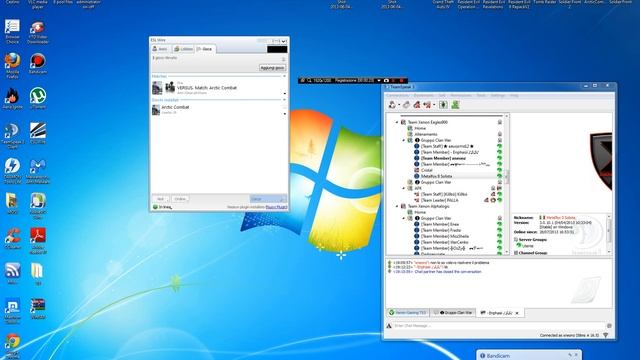The width and height of the screenshot is (640, 360).
Task: Open the Connections menu in TeamSpeak
Action: [x=397, y=95]
